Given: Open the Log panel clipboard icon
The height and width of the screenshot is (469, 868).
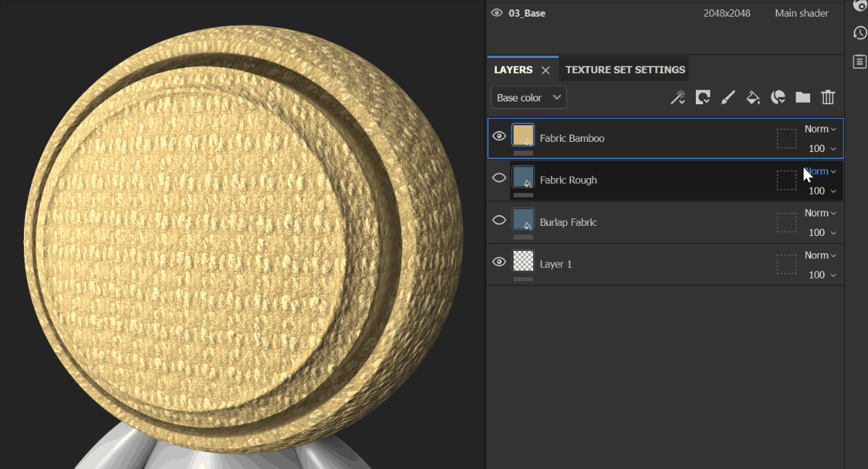Looking at the screenshot, I should point(859,62).
